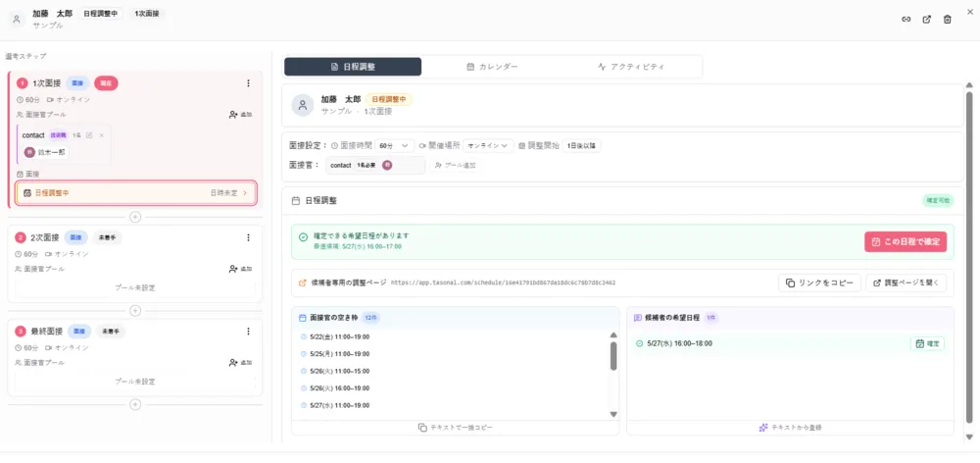
Task: Select slot 5/22(金) 11:00–19:00
Action: click(340, 336)
